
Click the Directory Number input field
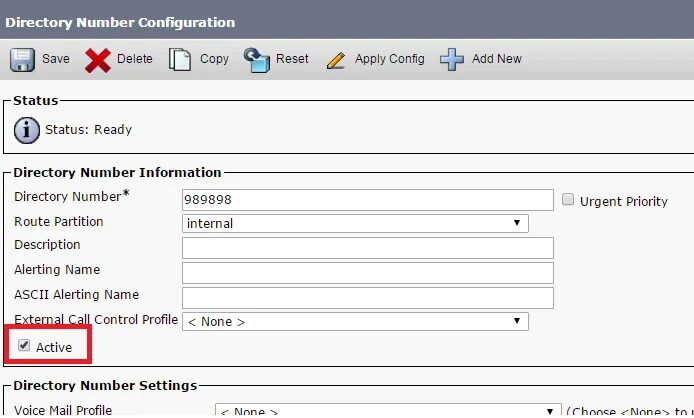[x=368, y=200]
